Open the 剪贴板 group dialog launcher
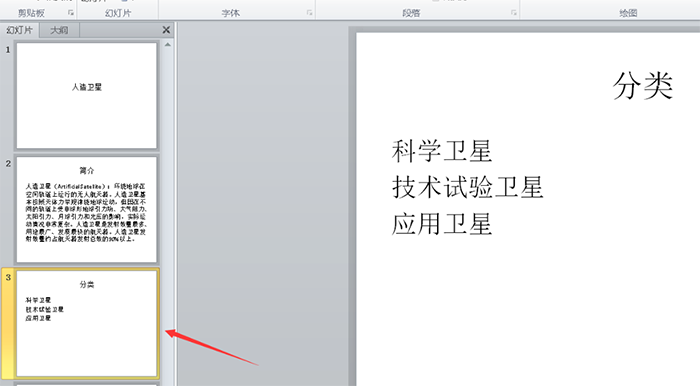 pos(71,13)
